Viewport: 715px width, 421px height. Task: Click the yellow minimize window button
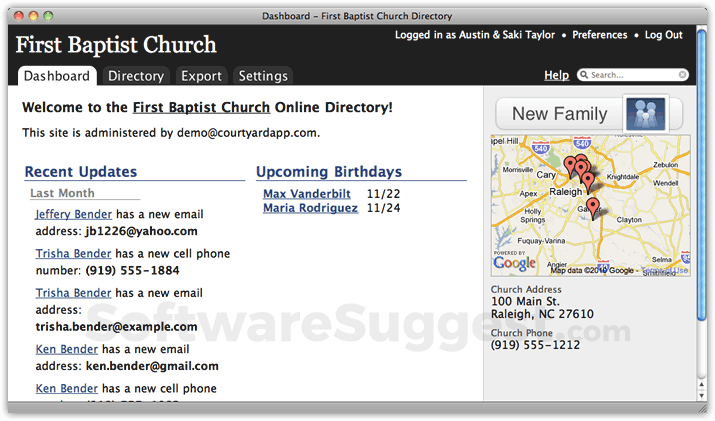click(33, 16)
